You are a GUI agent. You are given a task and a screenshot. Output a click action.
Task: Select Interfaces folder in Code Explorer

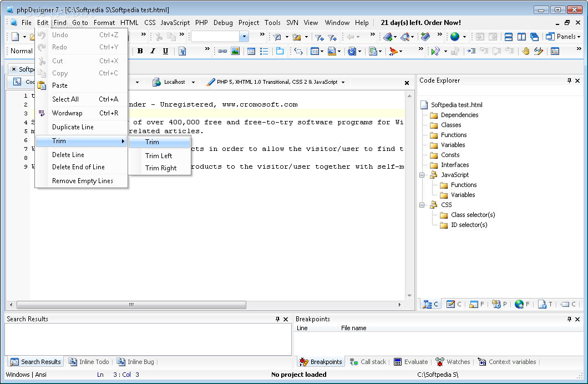coord(455,165)
